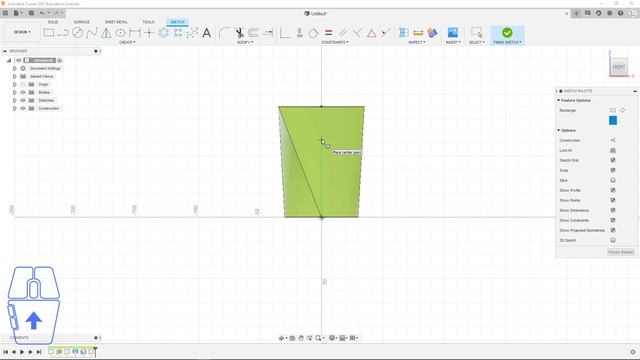Click the Insert Image icon
The width and height of the screenshot is (640, 360).
tap(453, 33)
